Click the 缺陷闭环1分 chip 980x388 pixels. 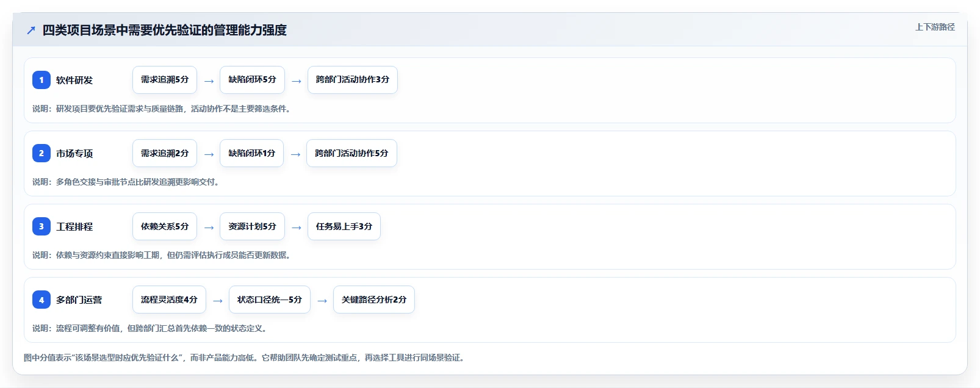(x=251, y=153)
